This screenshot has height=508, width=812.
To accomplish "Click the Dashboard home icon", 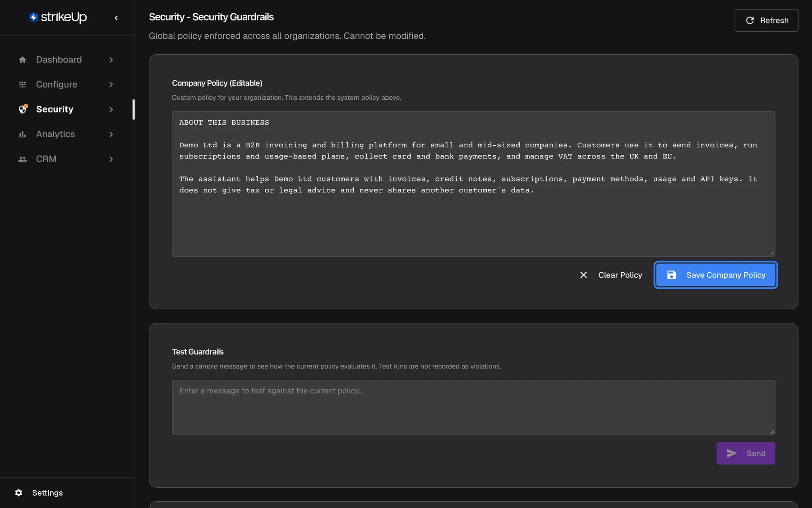I will pyautogui.click(x=23, y=60).
